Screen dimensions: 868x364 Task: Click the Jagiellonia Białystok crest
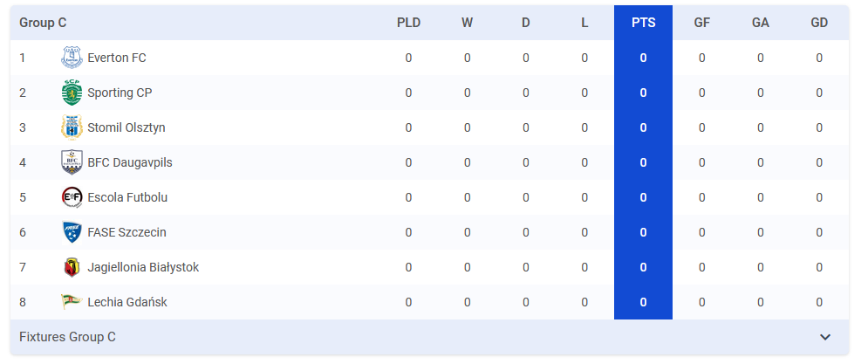pos(72,267)
